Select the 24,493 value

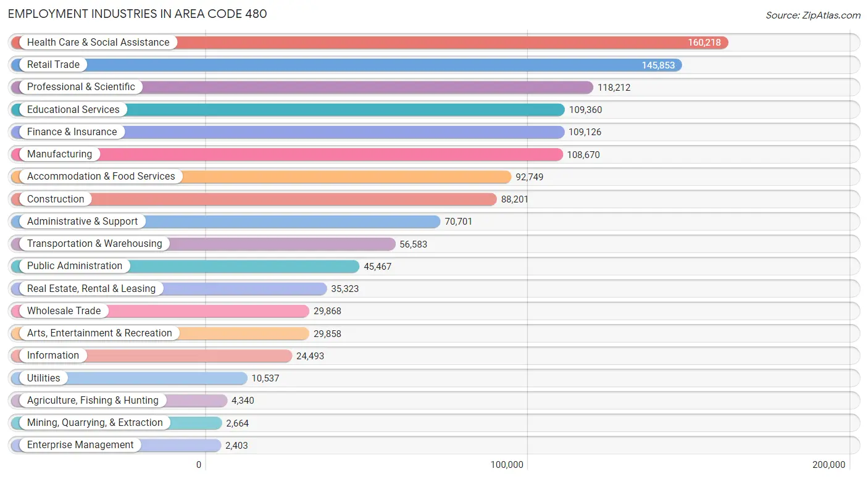[x=310, y=356]
